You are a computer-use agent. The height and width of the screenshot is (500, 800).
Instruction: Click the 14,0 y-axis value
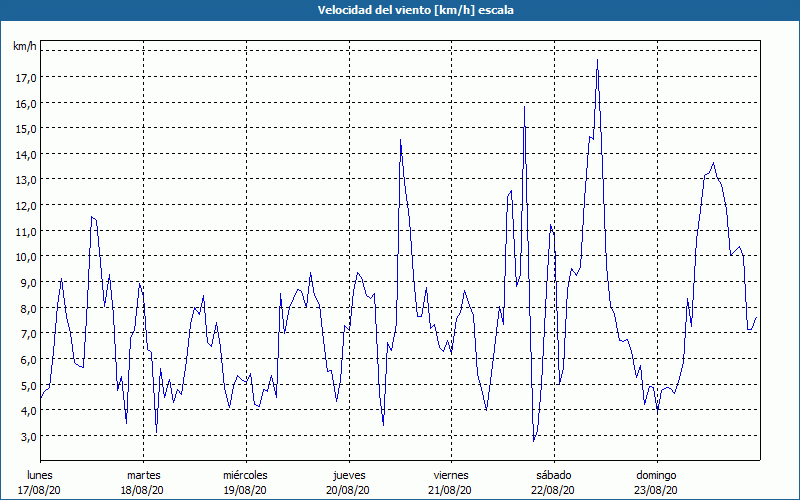[x=26, y=155]
